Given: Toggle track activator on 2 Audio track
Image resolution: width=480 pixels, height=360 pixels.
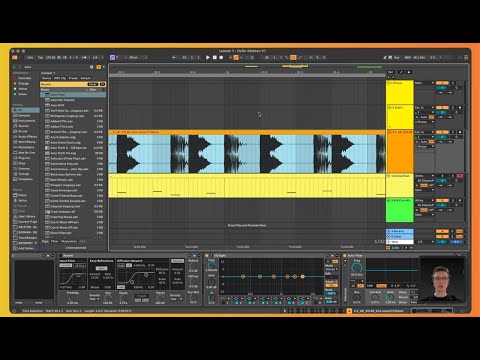Looking at the screenshot, I should click(x=442, y=108).
